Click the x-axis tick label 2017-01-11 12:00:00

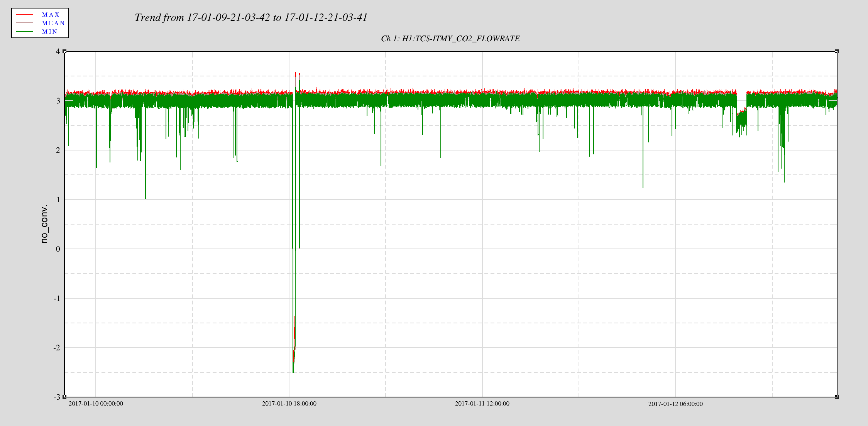coord(482,404)
